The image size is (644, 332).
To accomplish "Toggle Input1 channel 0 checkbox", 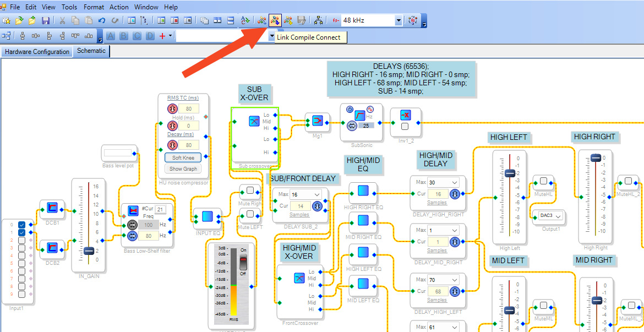I will [x=22, y=225].
